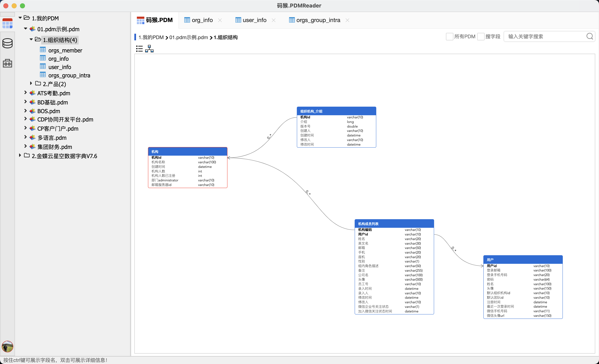The image size is (599, 364).
Task: Click the PDM home grid icon in sidebar
Action: [7, 23]
